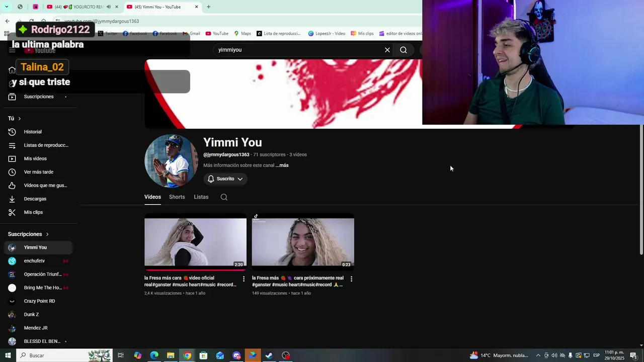644x362 pixels.
Task: Close the YOGURCITO browser tab
Action: [117, 7]
